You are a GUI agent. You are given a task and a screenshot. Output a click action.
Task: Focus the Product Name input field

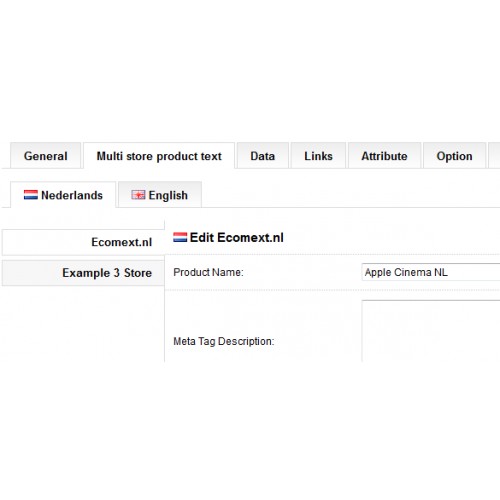click(x=431, y=272)
